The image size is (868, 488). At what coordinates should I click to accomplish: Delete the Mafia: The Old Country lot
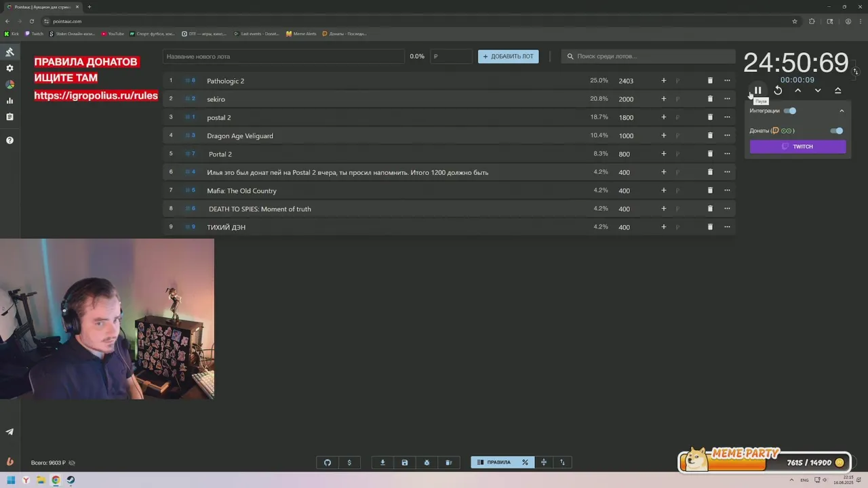pos(710,190)
